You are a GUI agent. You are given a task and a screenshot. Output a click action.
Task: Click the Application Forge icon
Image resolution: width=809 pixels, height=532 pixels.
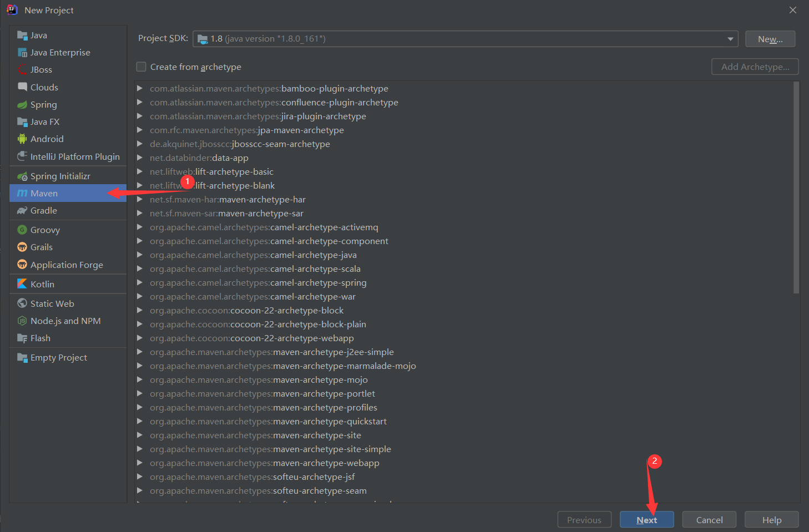22,265
